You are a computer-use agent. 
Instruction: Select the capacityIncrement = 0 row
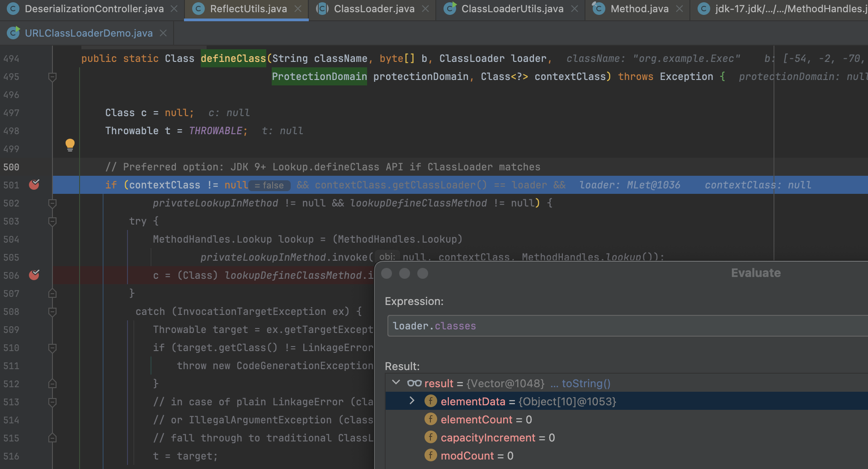pyautogui.click(x=627, y=438)
